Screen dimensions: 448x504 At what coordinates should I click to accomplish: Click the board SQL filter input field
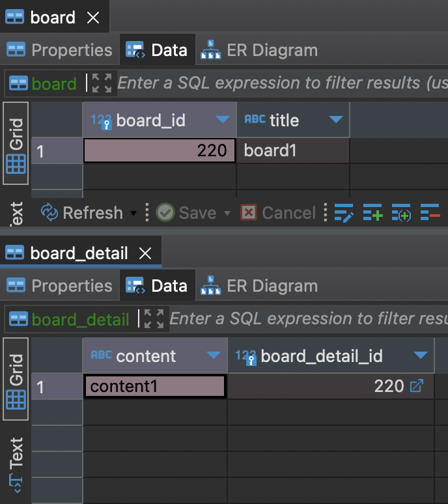(x=282, y=83)
